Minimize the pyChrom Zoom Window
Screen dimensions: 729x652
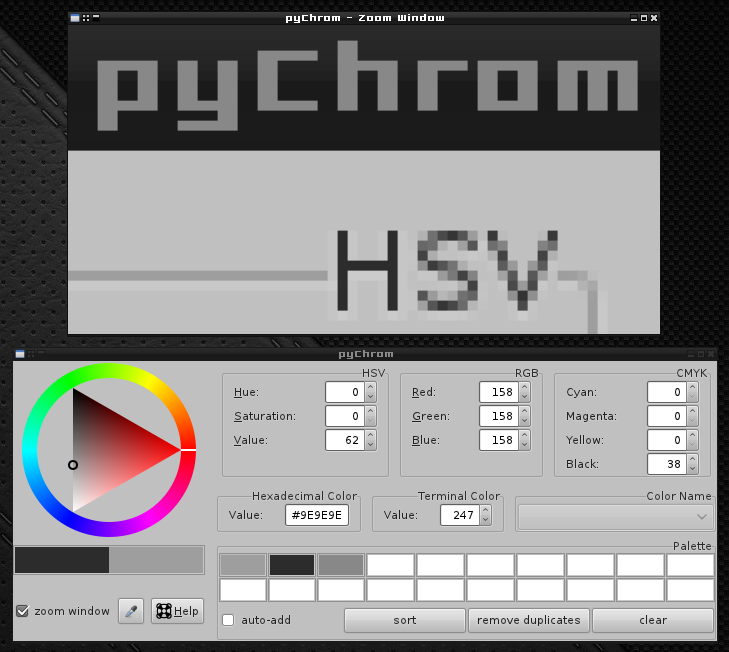(632, 18)
